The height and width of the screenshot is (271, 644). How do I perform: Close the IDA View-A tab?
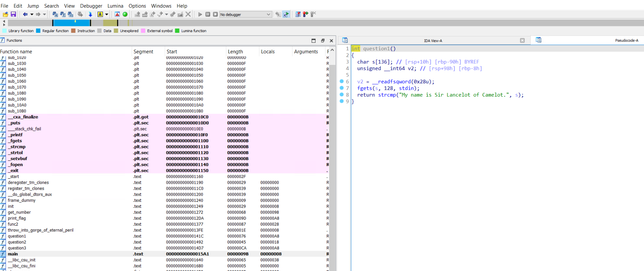click(x=522, y=40)
